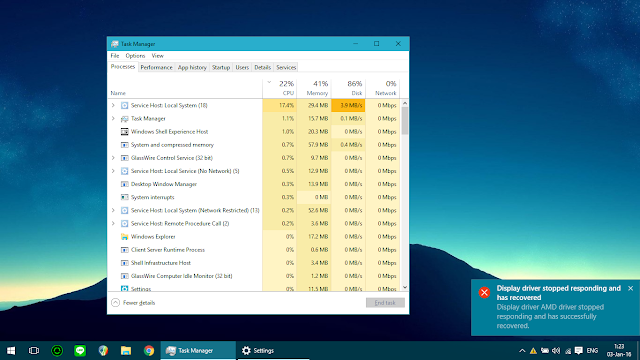This screenshot has height=360, width=640.
Task: Switch to the Details tab
Action: coord(262,67)
